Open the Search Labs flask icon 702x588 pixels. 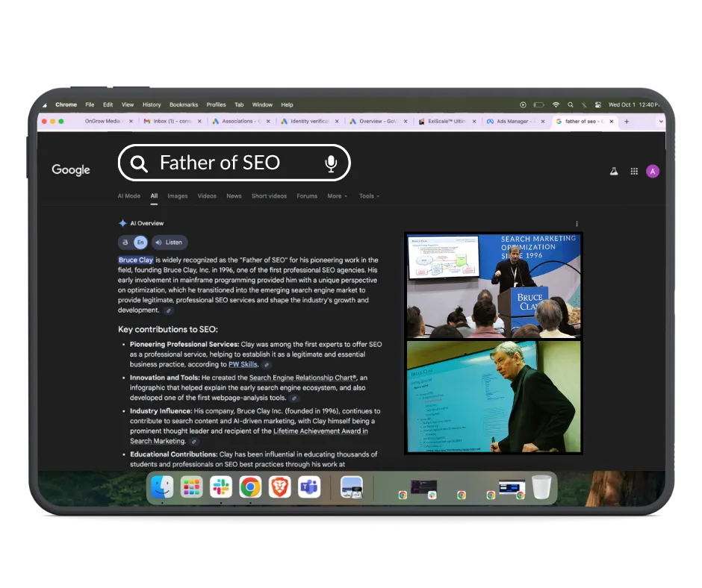(614, 171)
